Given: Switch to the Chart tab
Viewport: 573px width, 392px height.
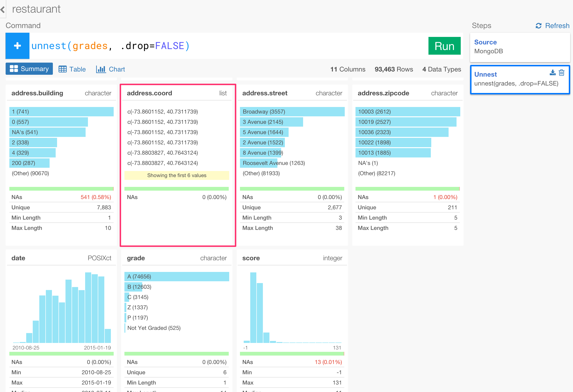Looking at the screenshot, I should coord(110,69).
